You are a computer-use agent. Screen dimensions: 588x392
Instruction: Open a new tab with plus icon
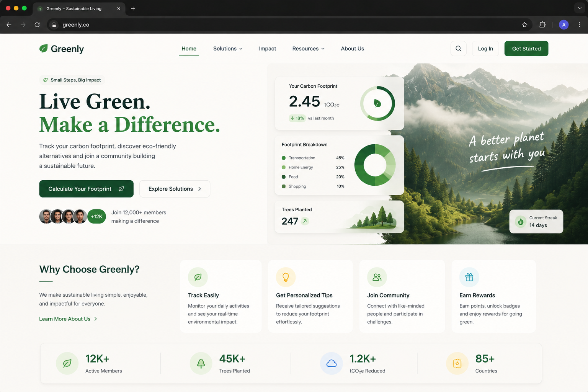[133, 8]
